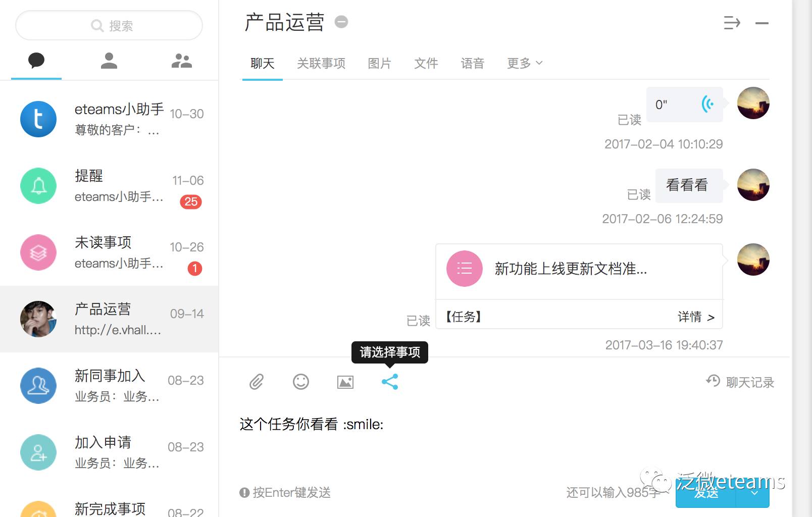Open 详情 link of the task card
The height and width of the screenshot is (517, 812).
point(696,317)
